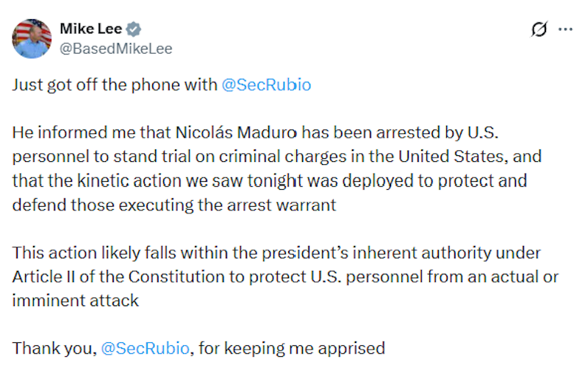Open the Grok explain post icon

539,29
